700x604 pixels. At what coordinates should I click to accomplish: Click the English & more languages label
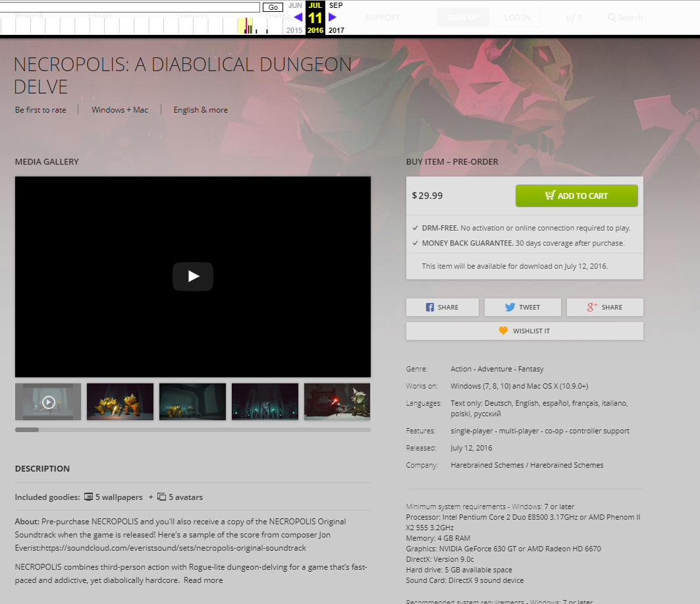[200, 110]
